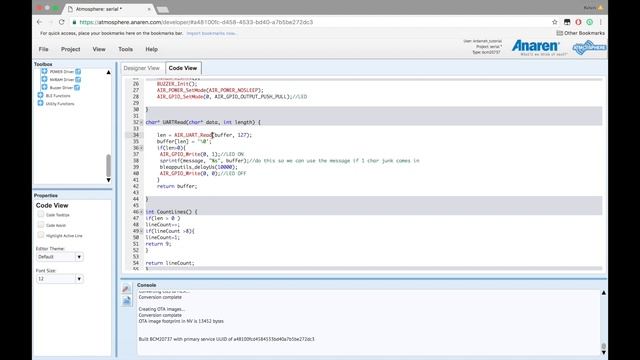Click the clear console icon
Image resolution: width=640 pixels, height=360 pixels.
127,289
